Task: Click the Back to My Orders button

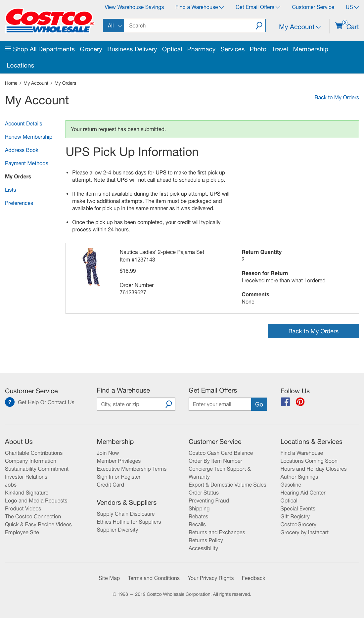Action: [x=313, y=331]
